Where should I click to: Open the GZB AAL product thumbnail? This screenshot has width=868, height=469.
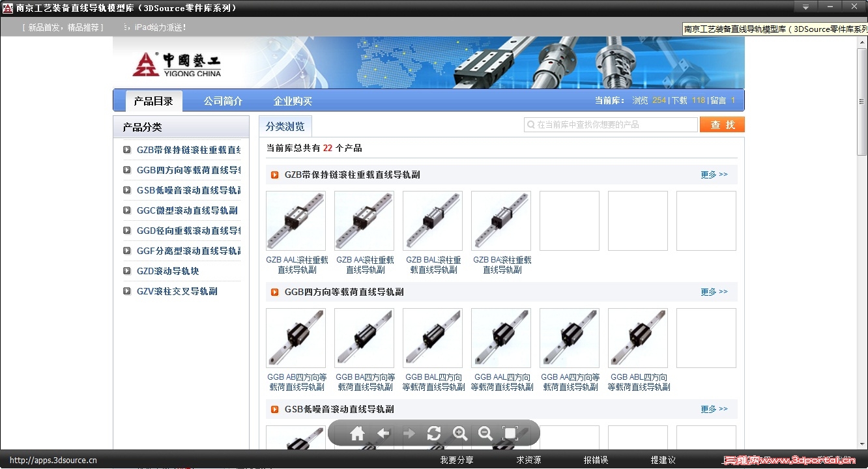click(296, 221)
